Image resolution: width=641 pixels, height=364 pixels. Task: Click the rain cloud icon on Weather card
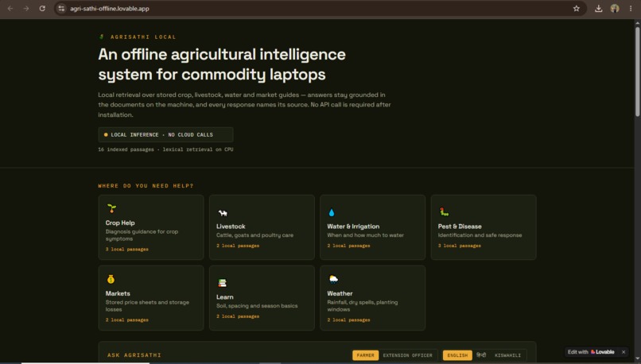tap(333, 279)
